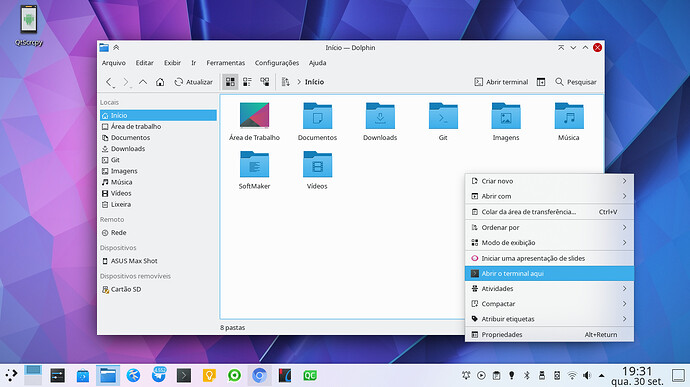This screenshot has width=690, height=387.
Task: Expand Ordenar por submenu
Action: click(549, 227)
